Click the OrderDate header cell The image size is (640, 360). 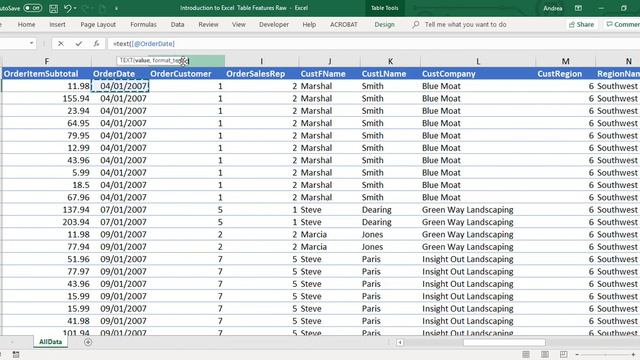coord(120,74)
